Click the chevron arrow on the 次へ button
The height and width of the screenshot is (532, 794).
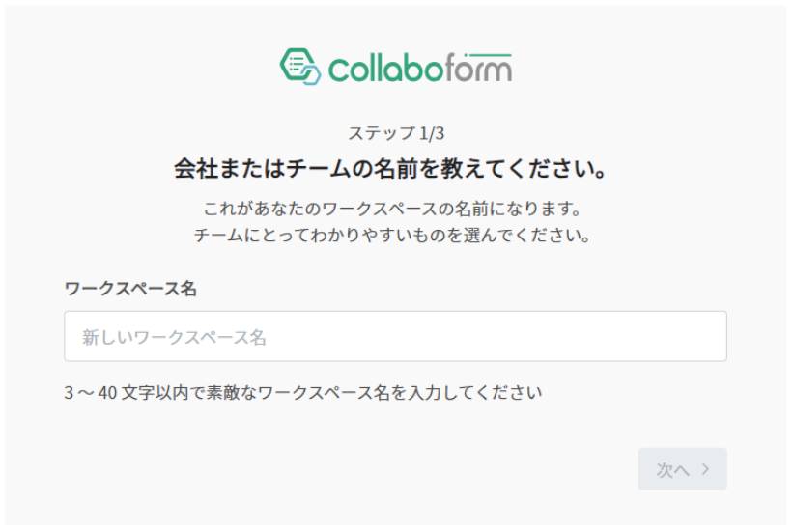click(705, 469)
